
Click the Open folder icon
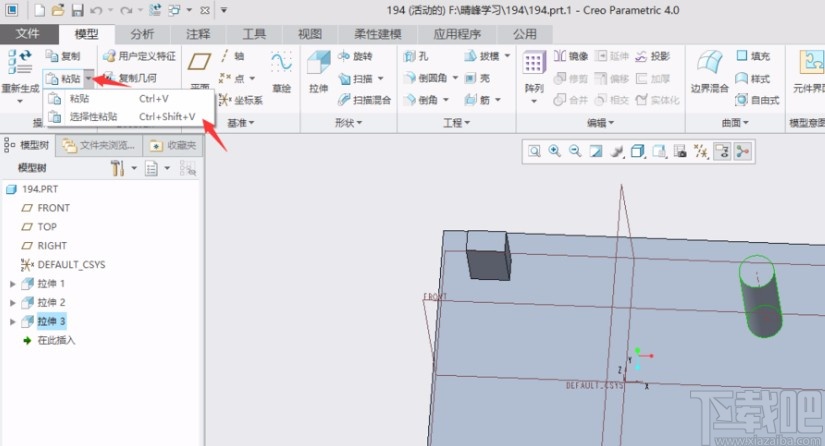click(x=58, y=10)
